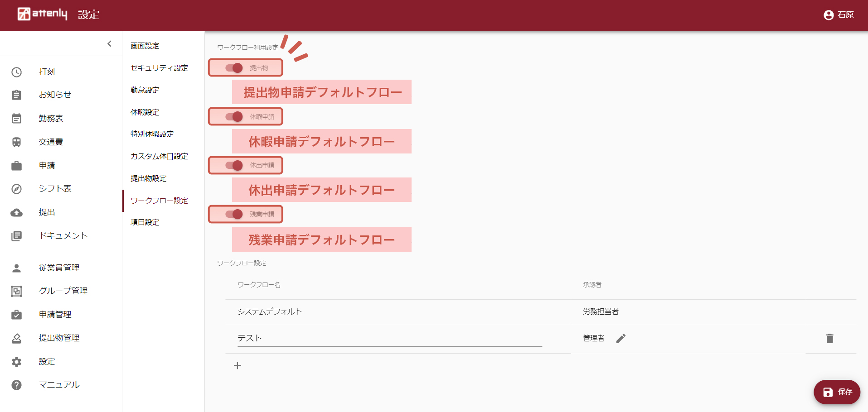
Task: Click the clock icon for 打刻
Action: point(17,72)
